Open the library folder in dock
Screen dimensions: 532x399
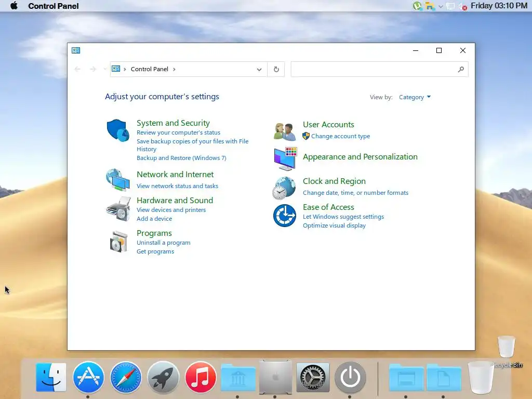tap(238, 377)
